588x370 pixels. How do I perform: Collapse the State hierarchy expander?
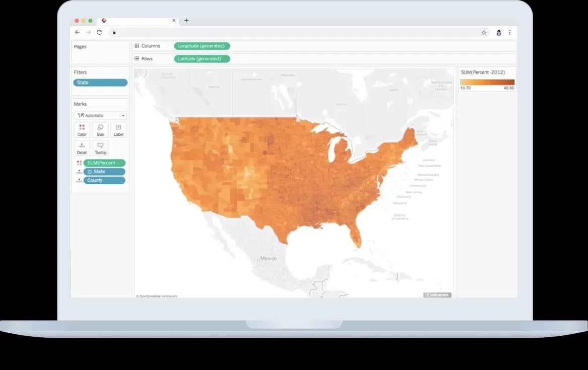(x=90, y=172)
